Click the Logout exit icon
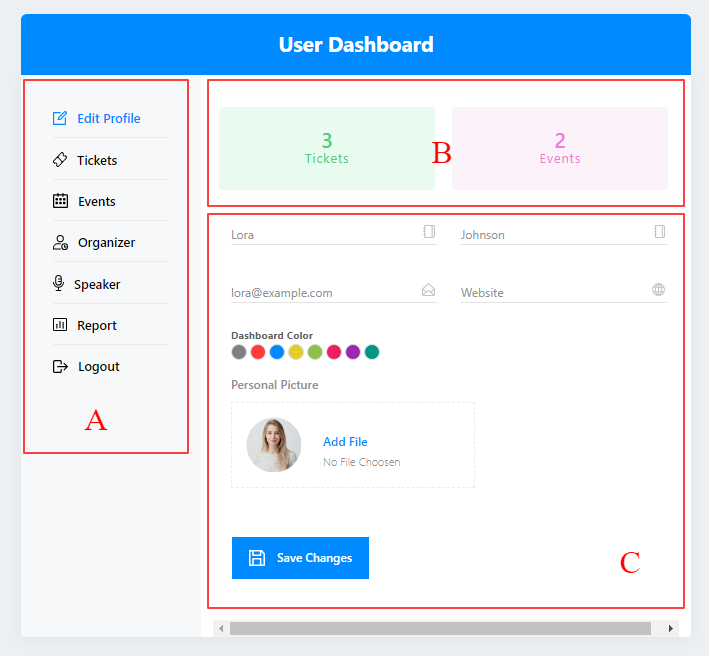 coord(60,366)
